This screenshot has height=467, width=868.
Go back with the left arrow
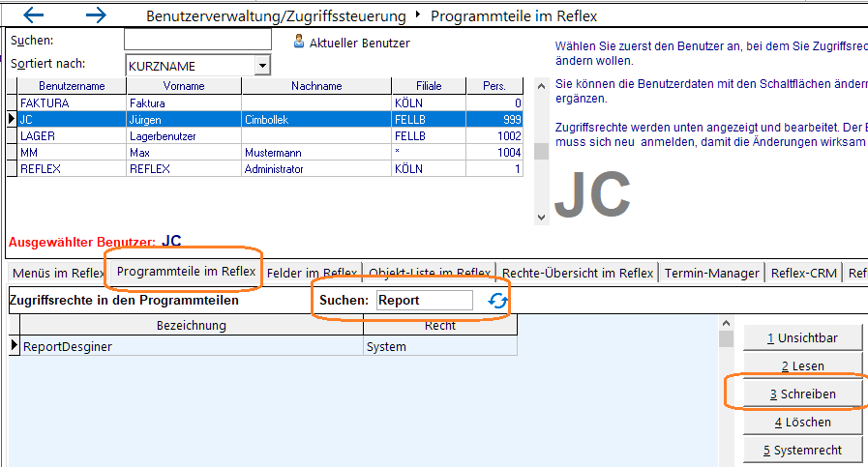point(33,15)
